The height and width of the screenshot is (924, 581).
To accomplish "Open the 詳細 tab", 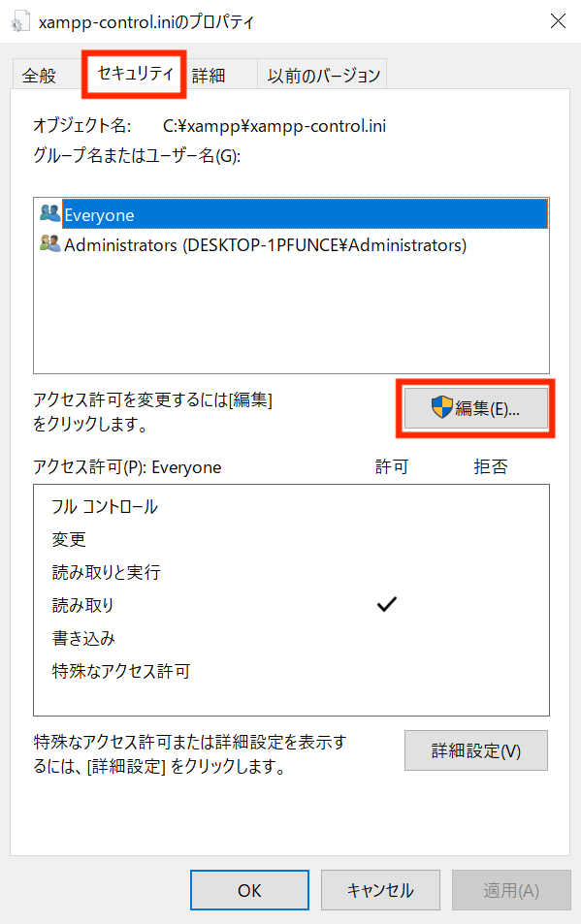I will [x=209, y=76].
